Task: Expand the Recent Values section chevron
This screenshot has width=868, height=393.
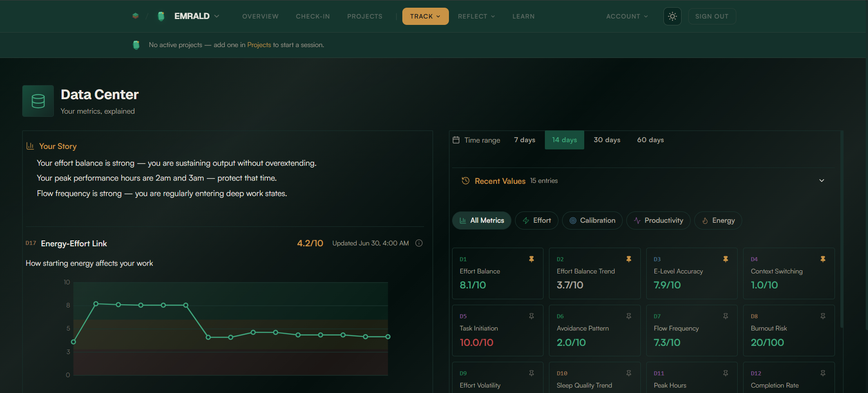Action: (x=821, y=181)
